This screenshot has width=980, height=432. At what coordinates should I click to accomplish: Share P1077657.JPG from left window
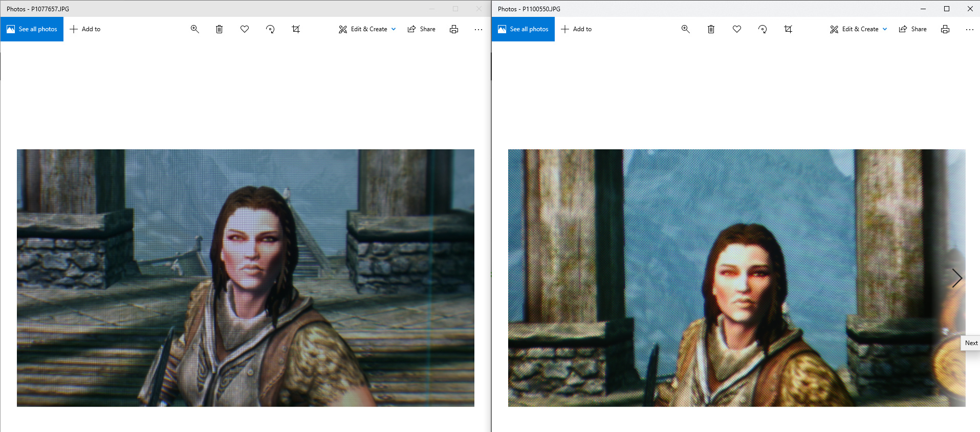point(422,29)
